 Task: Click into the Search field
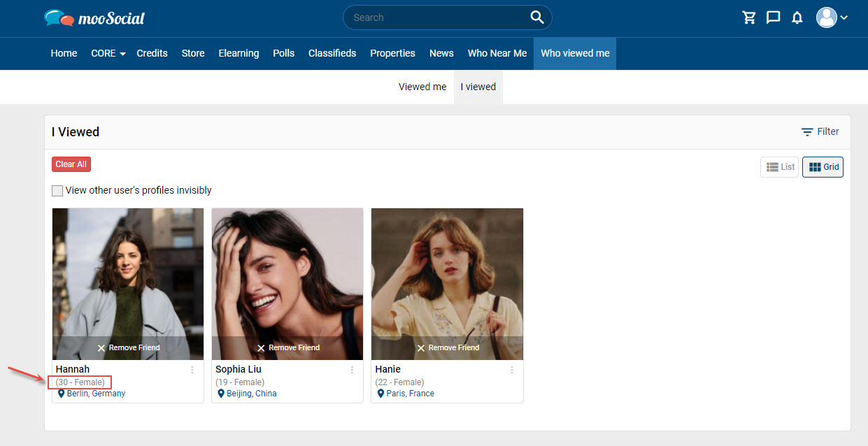(x=448, y=17)
